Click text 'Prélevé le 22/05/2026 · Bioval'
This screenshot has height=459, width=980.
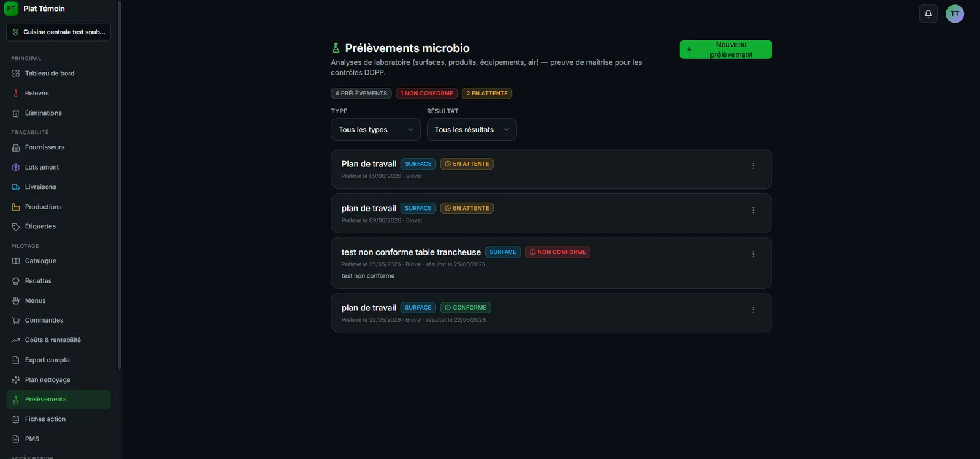(x=382, y=320)
